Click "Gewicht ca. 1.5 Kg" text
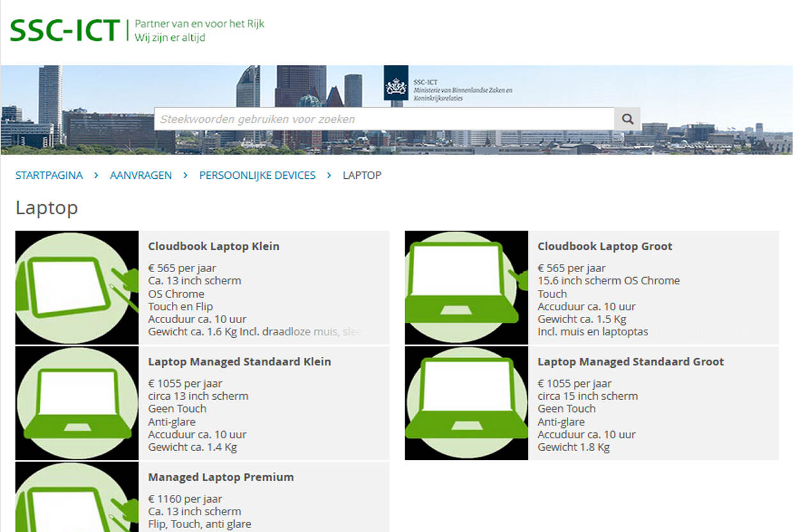This screenshot has width=799, height=532. point(582,319)
